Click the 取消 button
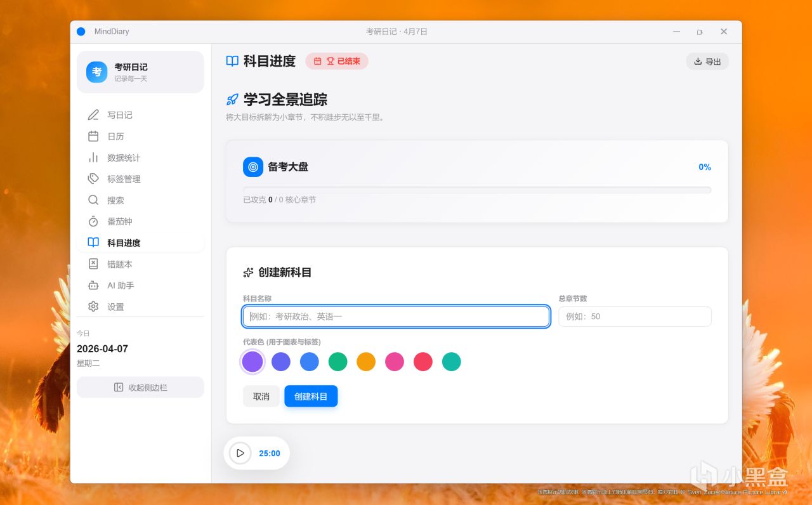This screenshot has width=812, height=505. point(261,397)
